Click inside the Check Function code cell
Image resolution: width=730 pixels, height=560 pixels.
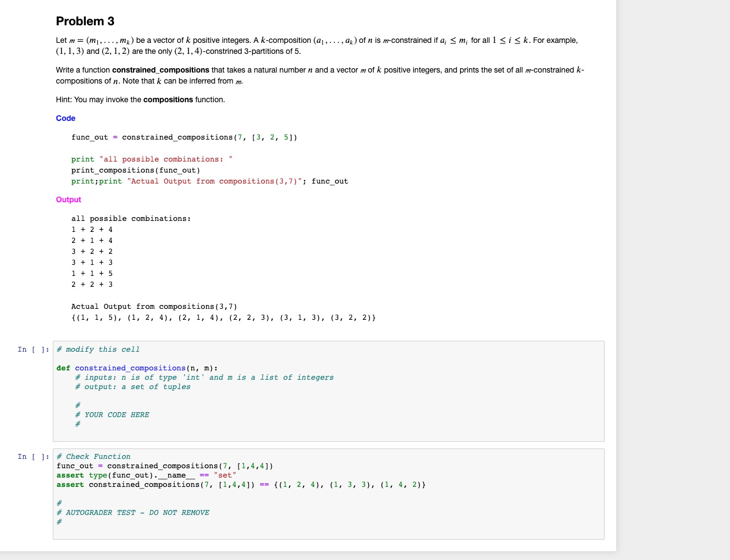329,494
